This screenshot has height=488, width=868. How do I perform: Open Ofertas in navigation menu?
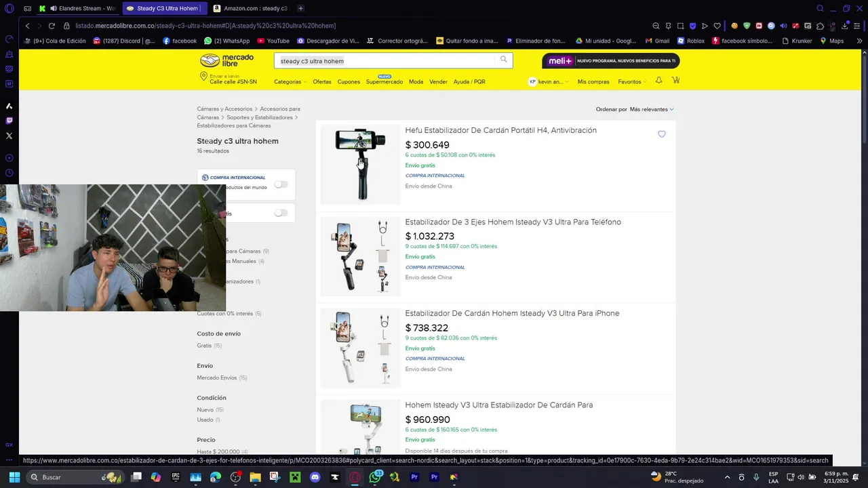[322, 81]
